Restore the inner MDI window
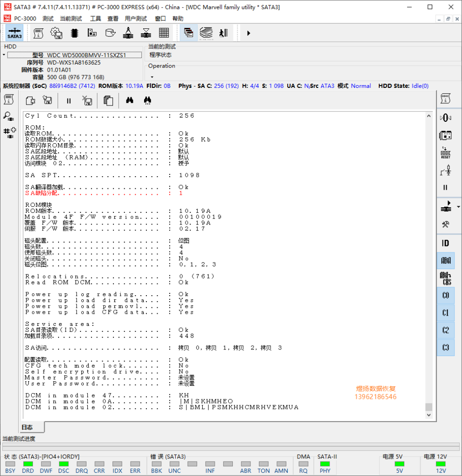Screen dimensions: 462x476 point(448,19)
